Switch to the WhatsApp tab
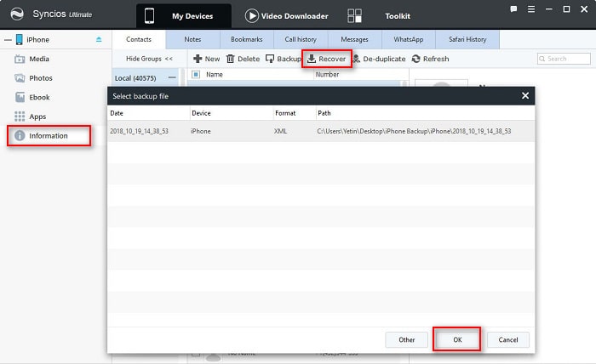This screenshot has width=596, height=364. click(409, 39)
